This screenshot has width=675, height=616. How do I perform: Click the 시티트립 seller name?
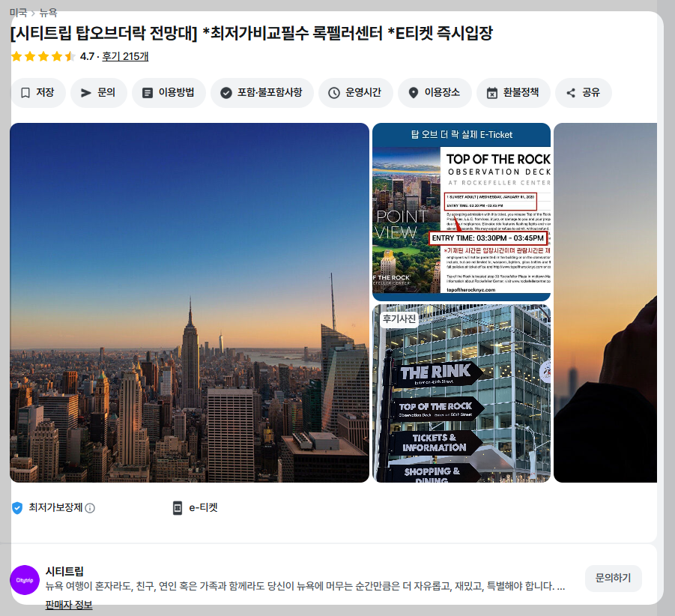coord(64,571)
